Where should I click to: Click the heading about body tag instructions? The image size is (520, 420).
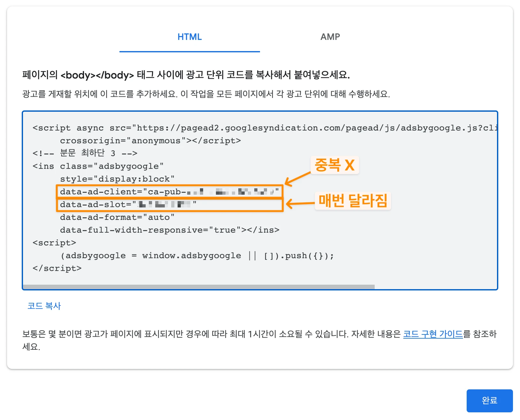tap(186, 75)
